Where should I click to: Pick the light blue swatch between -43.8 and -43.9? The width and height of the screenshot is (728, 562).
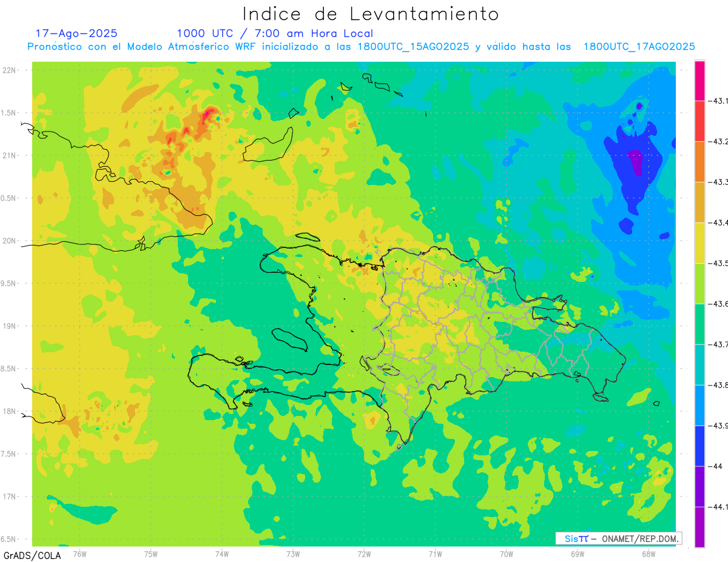pos(699,405)
